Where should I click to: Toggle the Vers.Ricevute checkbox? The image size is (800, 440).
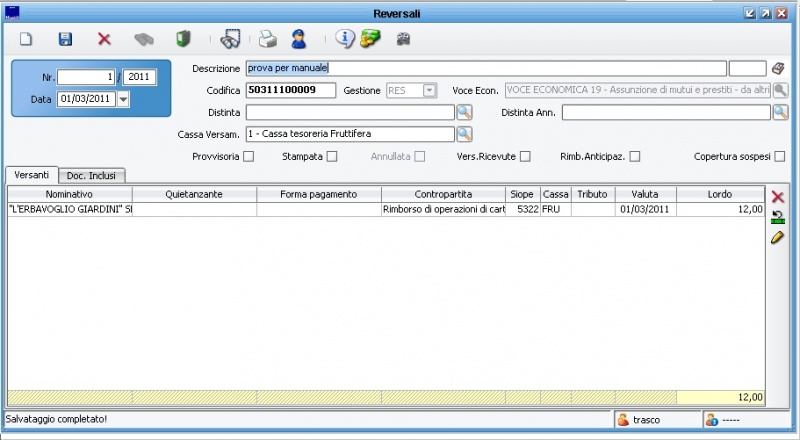click(524, 156)
